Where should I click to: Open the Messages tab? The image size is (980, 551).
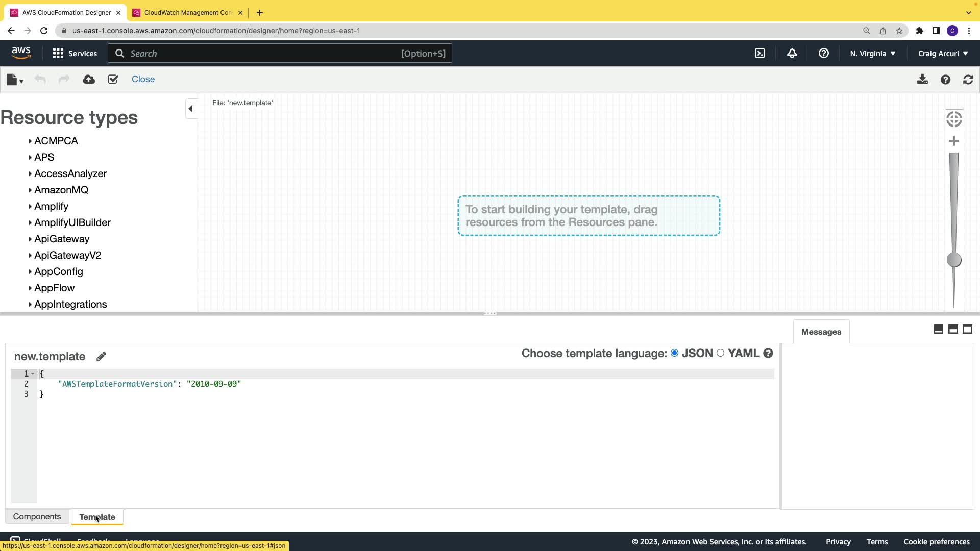pos(821,332)
